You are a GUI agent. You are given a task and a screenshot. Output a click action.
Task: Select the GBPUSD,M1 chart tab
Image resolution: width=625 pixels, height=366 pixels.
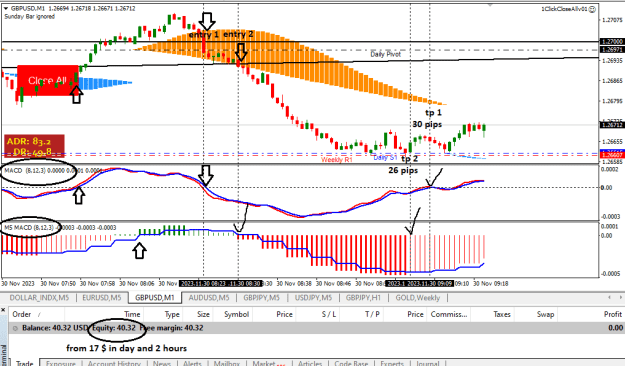click(155, 298)
